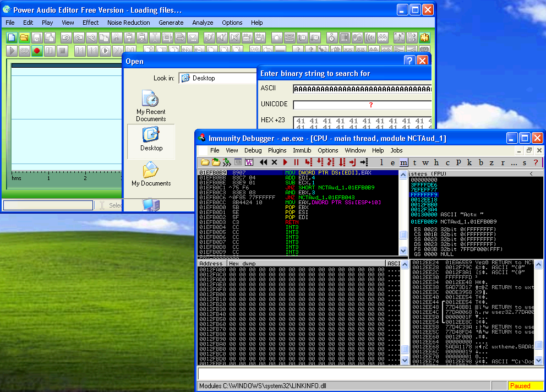Click Play button in Power Audio Editor
The height and width of the screenshot is (392, 546).
click(12, 51)
